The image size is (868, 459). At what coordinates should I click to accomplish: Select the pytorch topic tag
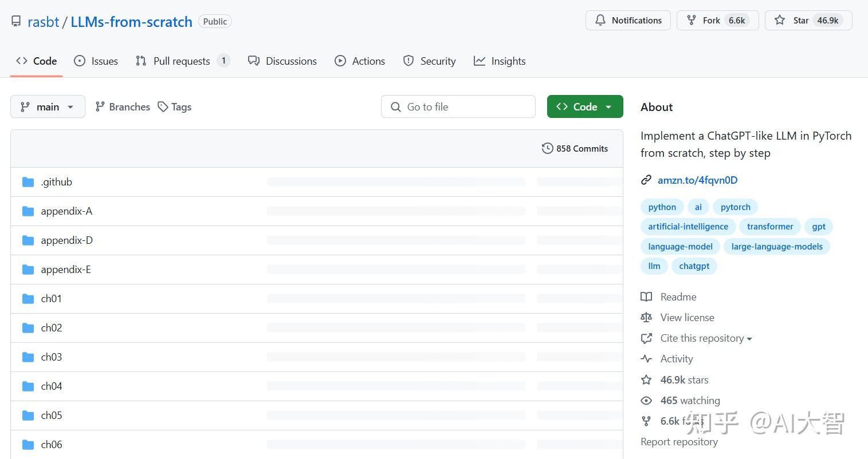point(735,207)
